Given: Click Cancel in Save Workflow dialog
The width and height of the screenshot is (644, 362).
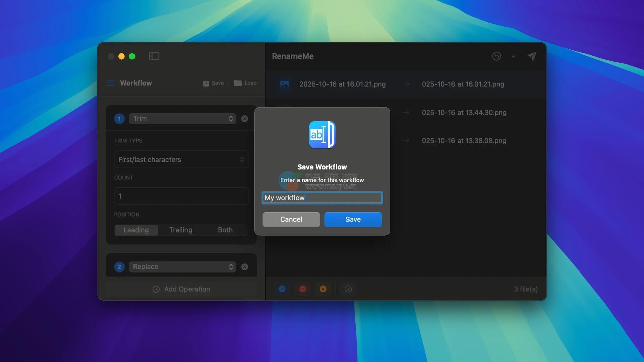Looking at the screenshot, I should tap(291, 219).
